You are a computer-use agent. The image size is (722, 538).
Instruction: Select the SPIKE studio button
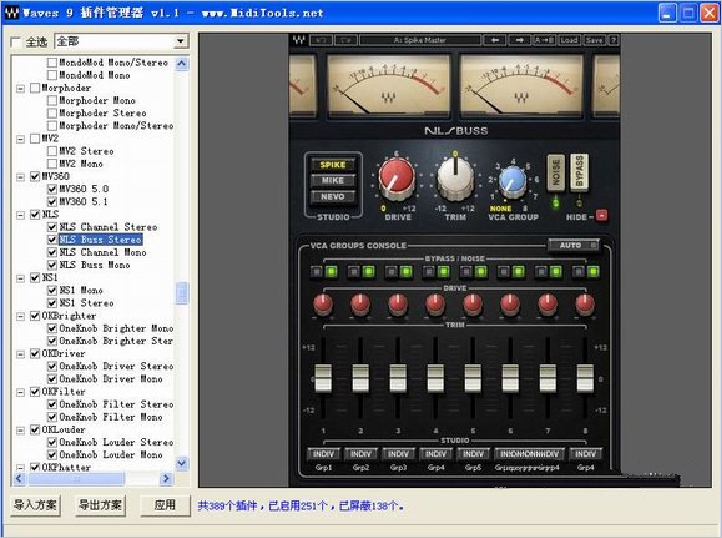click(332, 165)
